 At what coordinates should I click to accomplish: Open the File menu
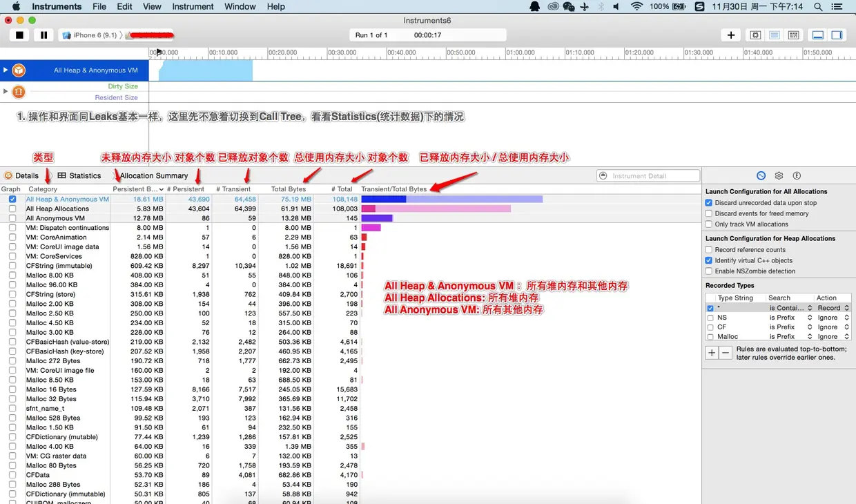point(99,6)
